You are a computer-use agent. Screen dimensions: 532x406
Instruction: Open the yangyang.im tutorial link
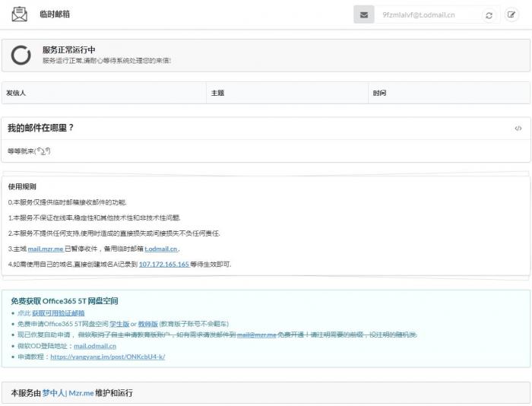tap(107, 356)
